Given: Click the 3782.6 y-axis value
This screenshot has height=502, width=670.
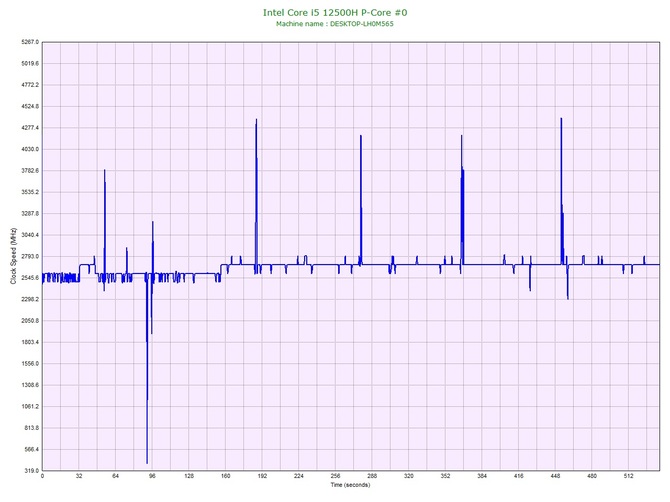Looking at the screenshot, I should [x=30, y=170].
